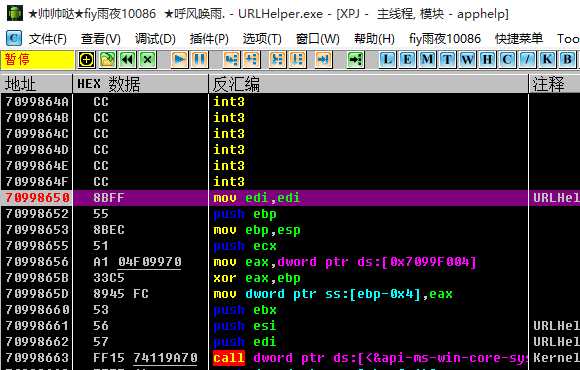
Task: Run the program with the play icon
Action: click(180, 60)
